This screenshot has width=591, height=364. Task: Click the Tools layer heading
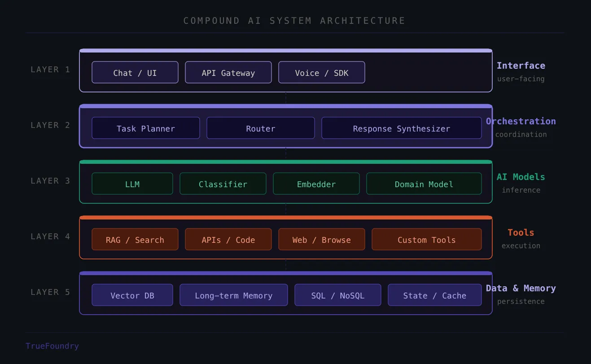click(521, 232)
